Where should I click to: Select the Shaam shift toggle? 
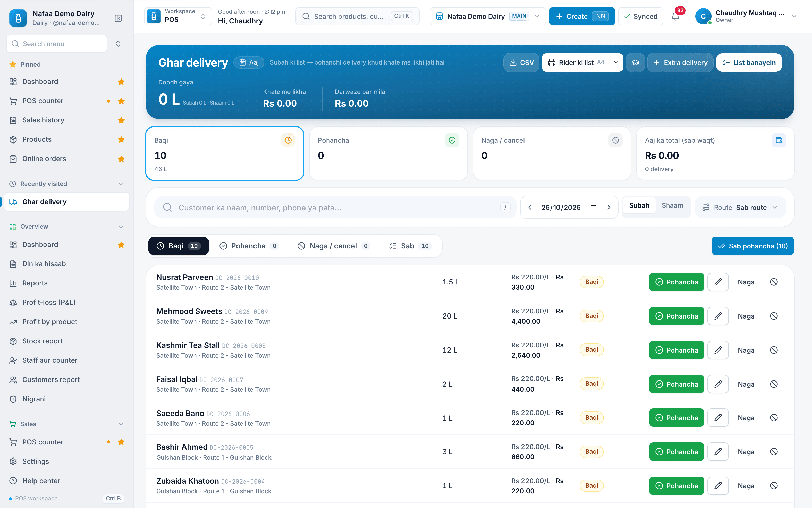[672, 206]
